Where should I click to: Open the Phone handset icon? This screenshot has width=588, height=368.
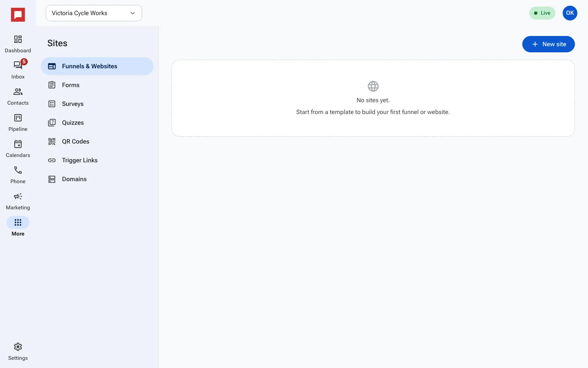(x=18, y=170)
